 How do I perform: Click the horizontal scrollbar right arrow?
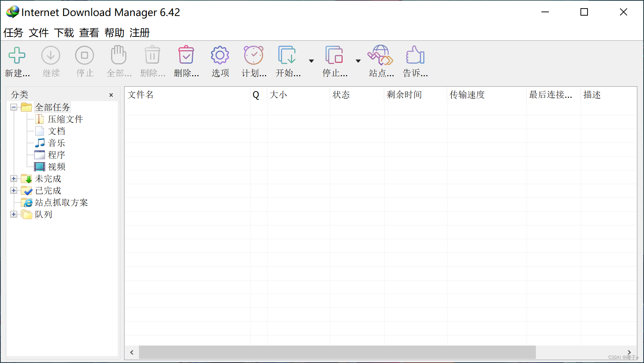(x=629, y=352)
